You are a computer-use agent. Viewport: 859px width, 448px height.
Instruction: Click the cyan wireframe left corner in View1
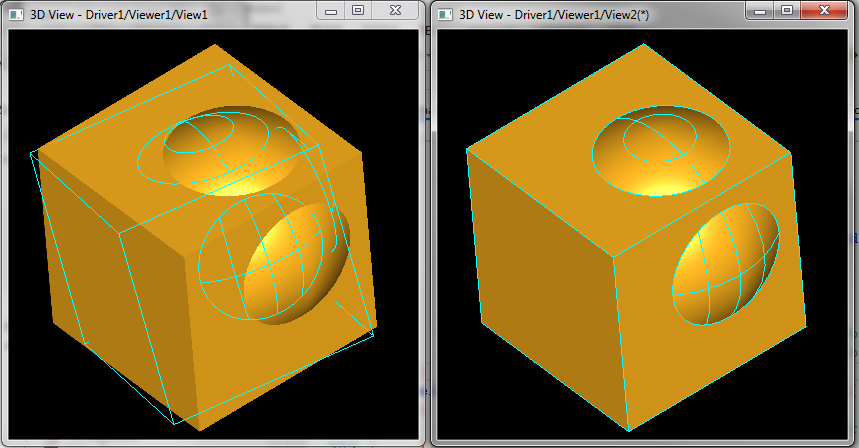tap(32, 153)
